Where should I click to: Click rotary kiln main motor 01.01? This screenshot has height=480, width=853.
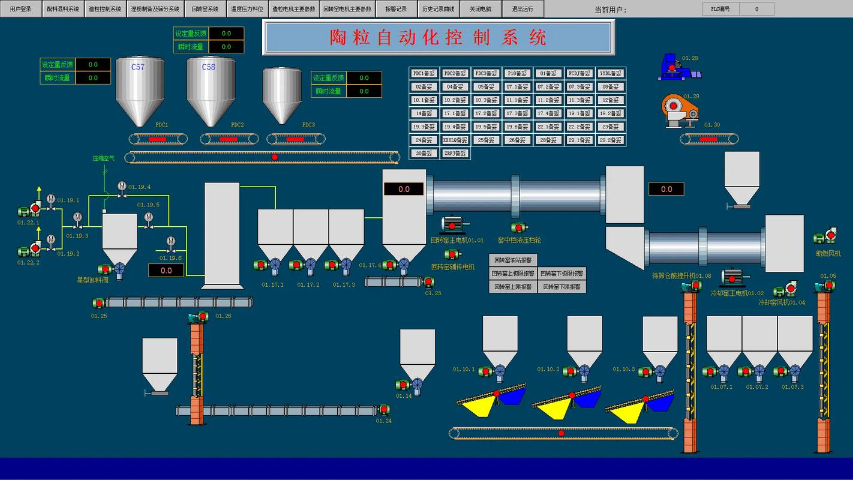tap(453, 225)
